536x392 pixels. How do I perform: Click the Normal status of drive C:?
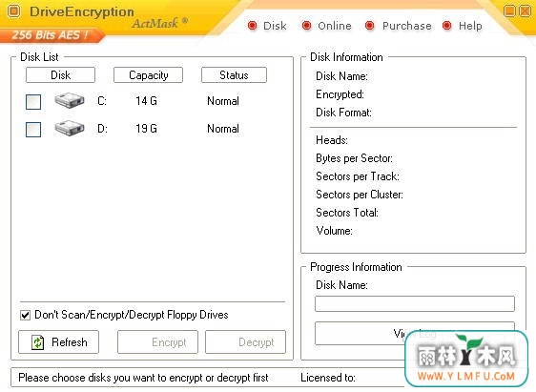(x=223, y=101)
